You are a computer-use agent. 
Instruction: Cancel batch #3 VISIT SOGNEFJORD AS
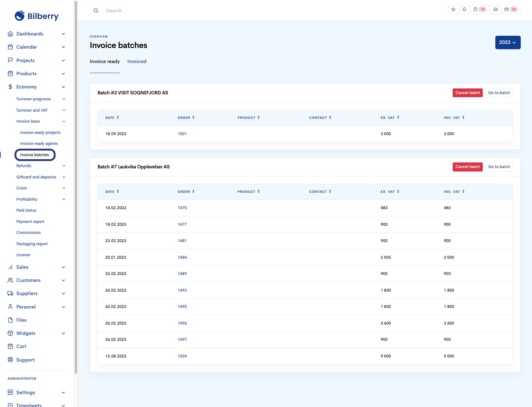(467, 93)
